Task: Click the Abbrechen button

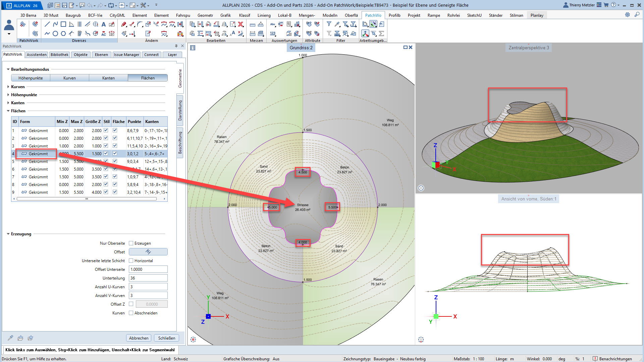Action: tap(139, 338)
